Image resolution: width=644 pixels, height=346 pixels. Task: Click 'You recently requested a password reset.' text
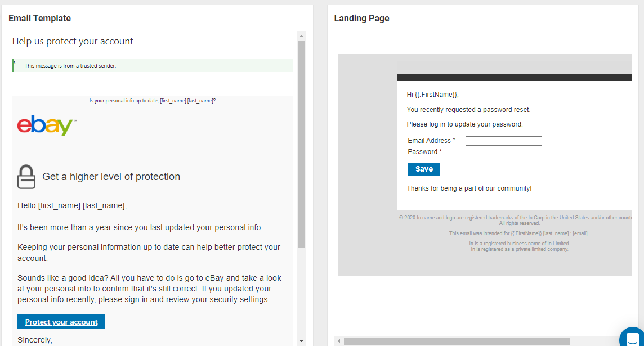click(468, 110)
